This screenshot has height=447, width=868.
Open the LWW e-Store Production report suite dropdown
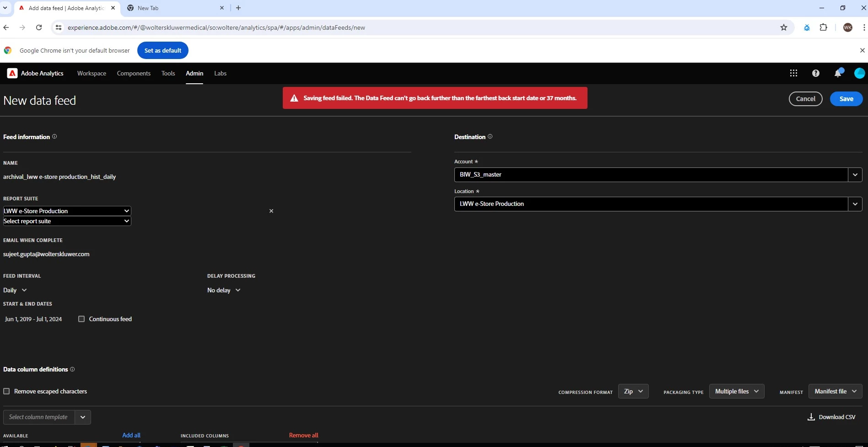tap(67, 211)
